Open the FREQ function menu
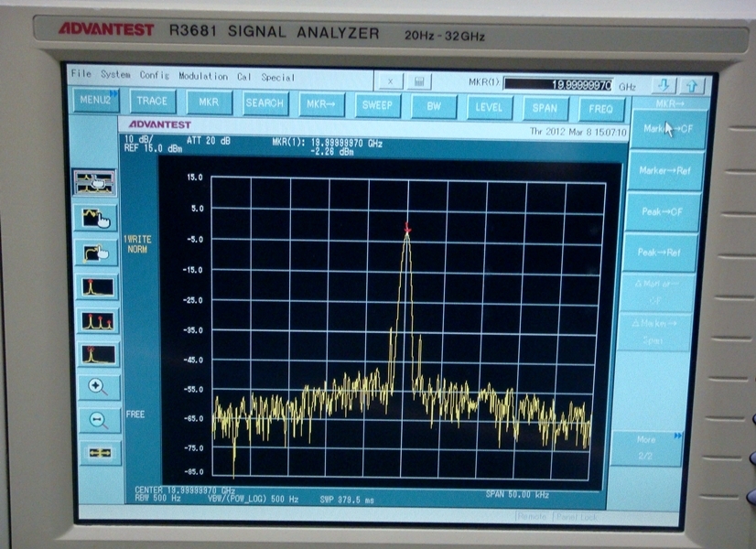The width and height of the screenshot is (756, 549). point(601,110)
